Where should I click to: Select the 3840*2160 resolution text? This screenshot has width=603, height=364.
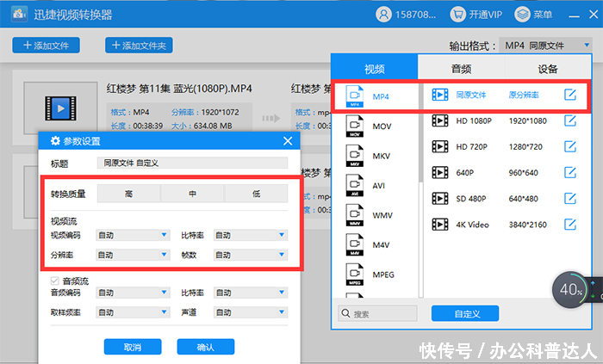click(527, 225)
